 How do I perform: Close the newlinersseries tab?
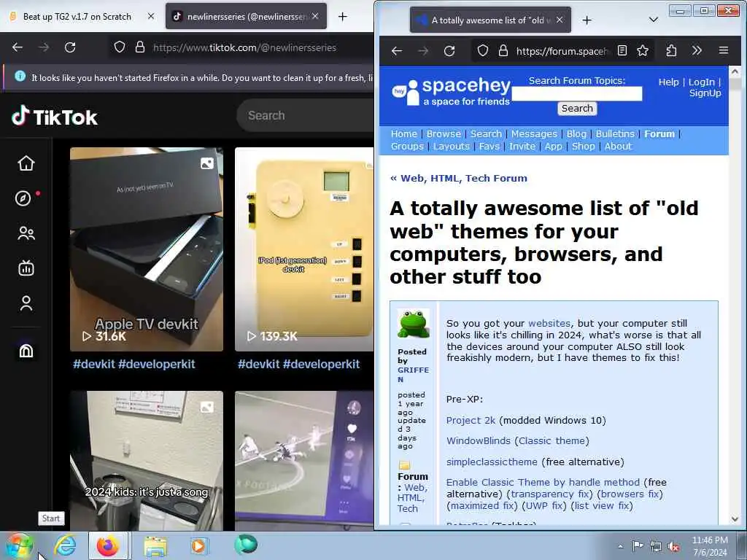pyautogui.click(x=315, y=16)
